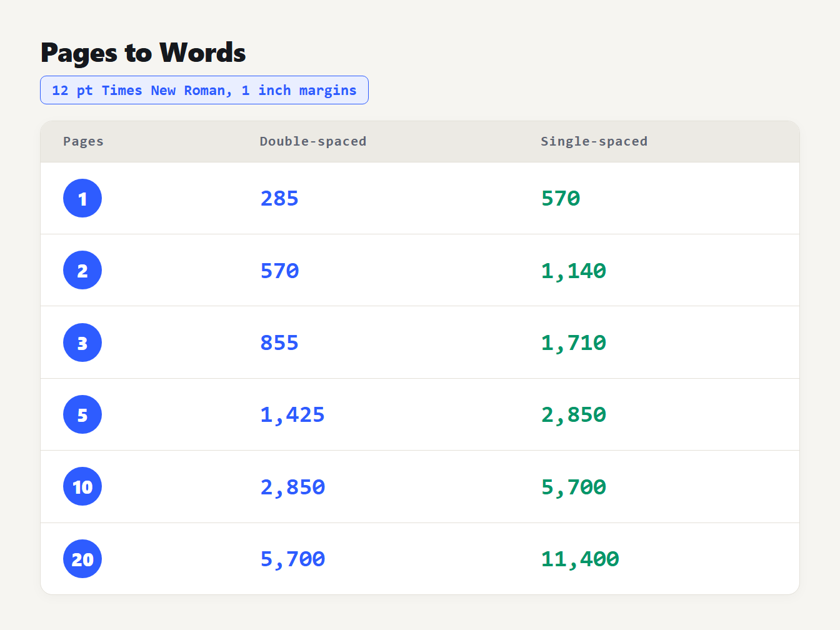Select the blue page badge numbered 1
Screen dimensions: 840x630
(x=82, y=198)
